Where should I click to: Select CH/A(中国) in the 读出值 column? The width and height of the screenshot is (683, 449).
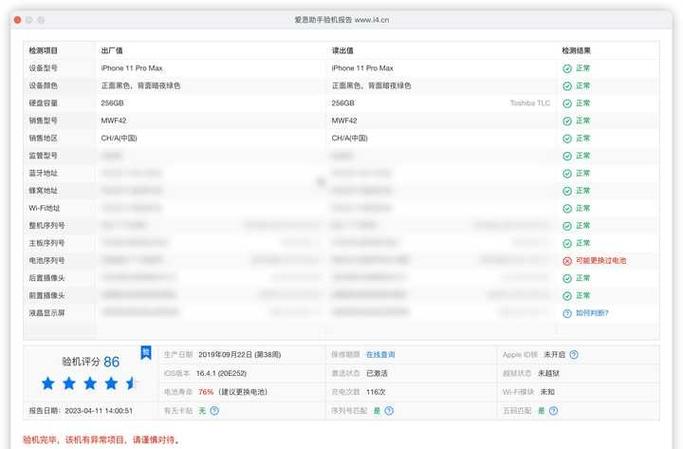pyautogui.click(x=349, y=138)
